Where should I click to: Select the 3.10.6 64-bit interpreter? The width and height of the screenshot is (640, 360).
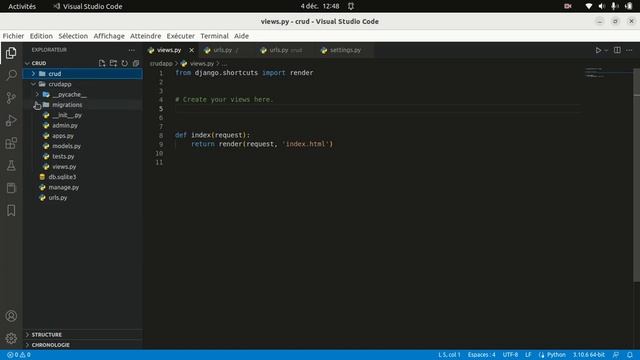(x=589, y=355)
